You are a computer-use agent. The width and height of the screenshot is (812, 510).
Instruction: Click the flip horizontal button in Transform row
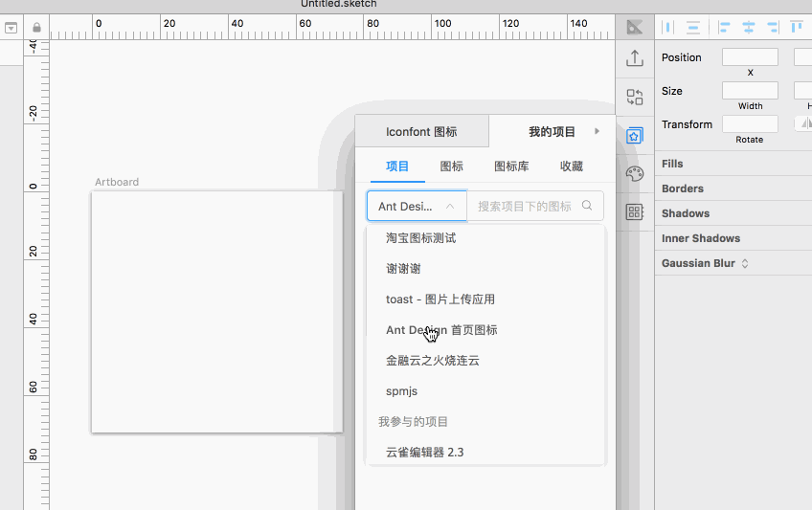click(804, 123)
